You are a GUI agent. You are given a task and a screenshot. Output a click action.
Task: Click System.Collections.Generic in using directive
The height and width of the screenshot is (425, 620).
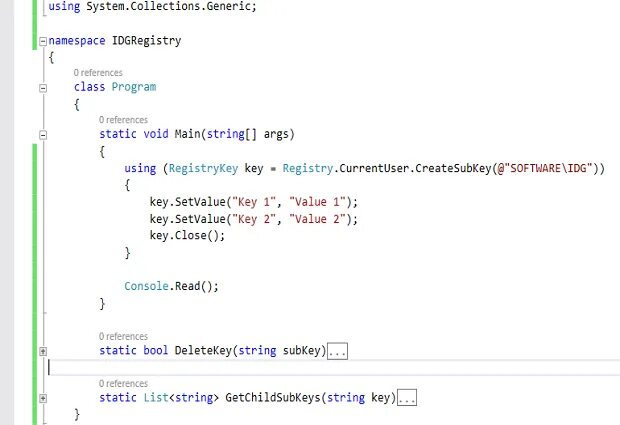click(x=168, y=7)
